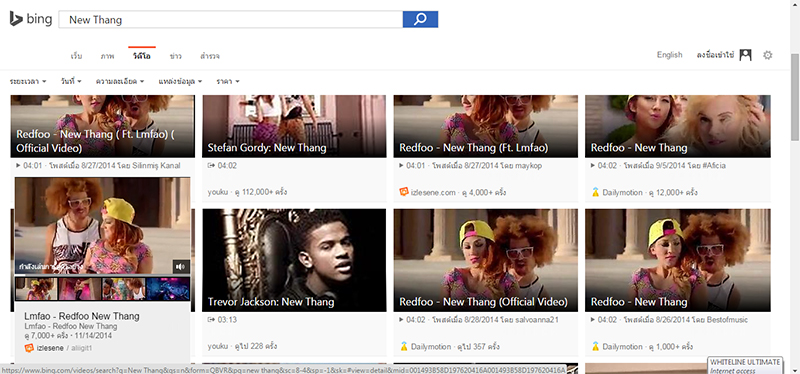The width and height of the screenshot is (800, 374).
Task: Switch to the ข่าว news tab
Action: (176, 56)
